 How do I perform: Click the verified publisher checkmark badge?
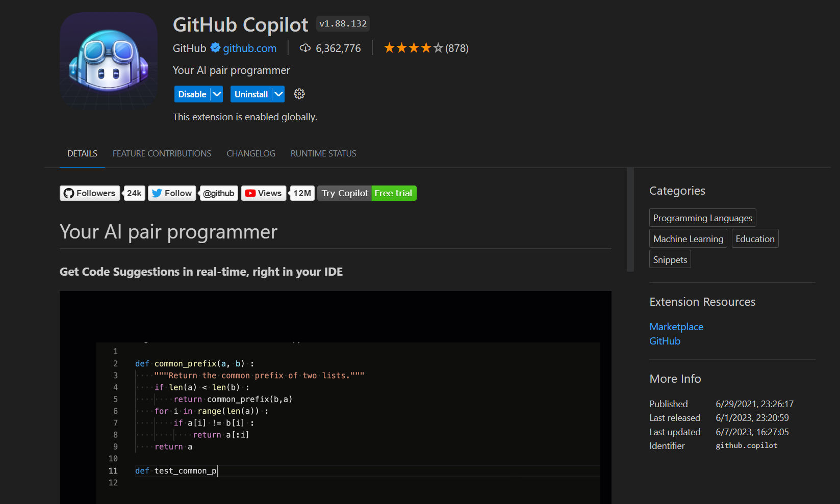214,48
